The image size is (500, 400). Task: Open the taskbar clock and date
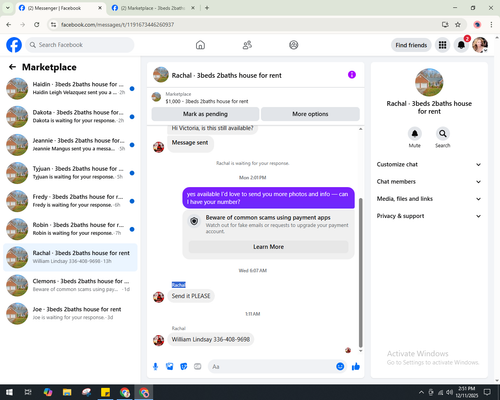click(x=466, y=392)
